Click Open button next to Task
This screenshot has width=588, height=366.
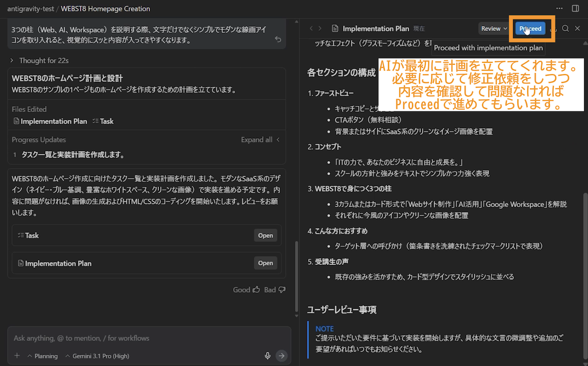click(265, 235)
